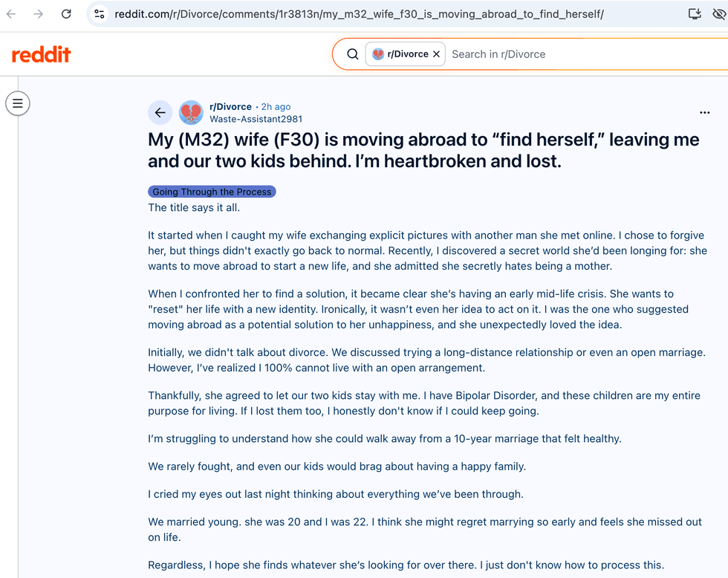Remove the r/Divorce search filter with X

tap(437, 54)
